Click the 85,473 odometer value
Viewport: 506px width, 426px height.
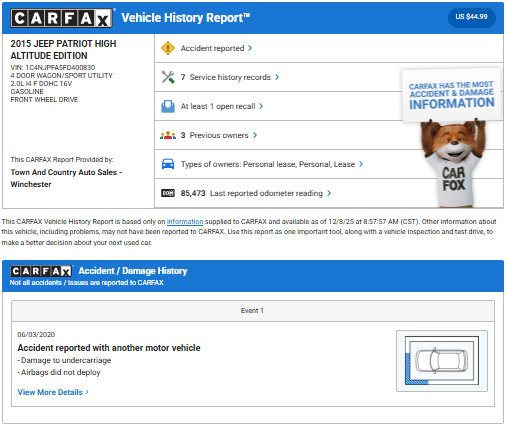(x=193, y=193)
